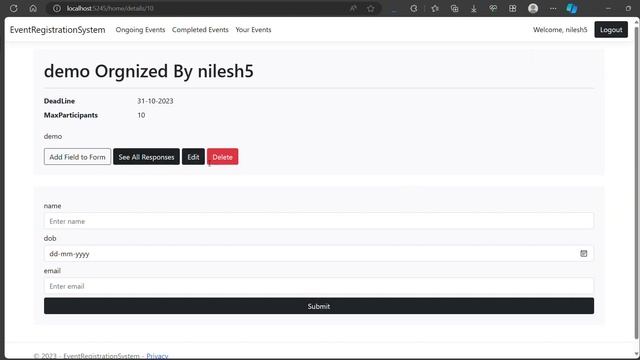The image size is (640, 360).
Task: Open the Copilot sidebar icon
Action: [x=572, y=8]
